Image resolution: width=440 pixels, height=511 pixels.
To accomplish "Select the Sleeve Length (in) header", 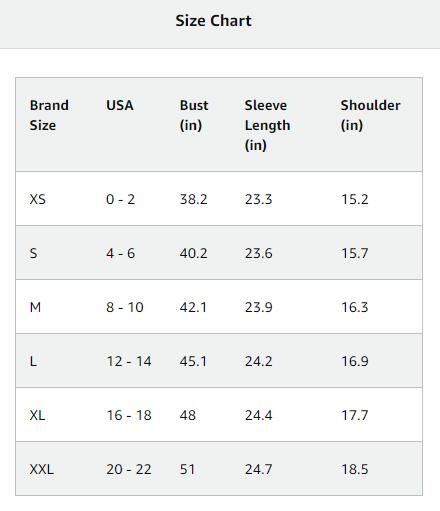I will [x=267, y=125].
